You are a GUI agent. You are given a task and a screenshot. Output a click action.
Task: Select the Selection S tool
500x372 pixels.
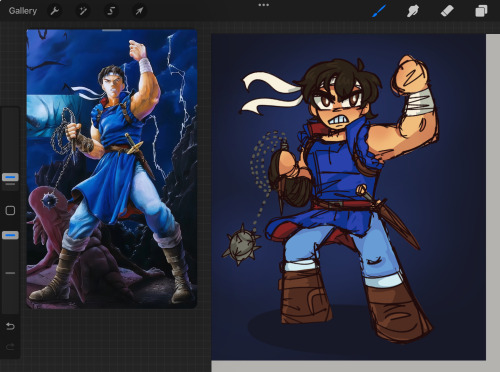coord(111,11)
